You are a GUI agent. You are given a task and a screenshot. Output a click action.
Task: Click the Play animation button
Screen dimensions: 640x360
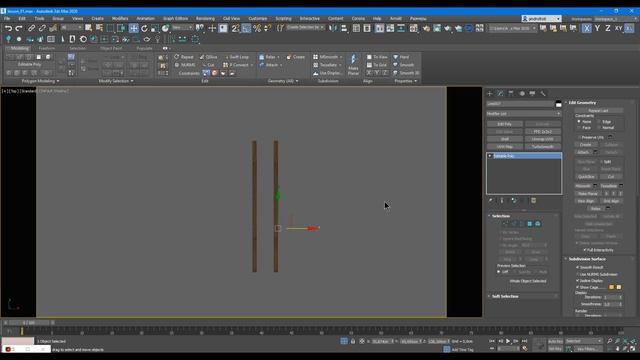pyautogui.click(x=508, y=341)
